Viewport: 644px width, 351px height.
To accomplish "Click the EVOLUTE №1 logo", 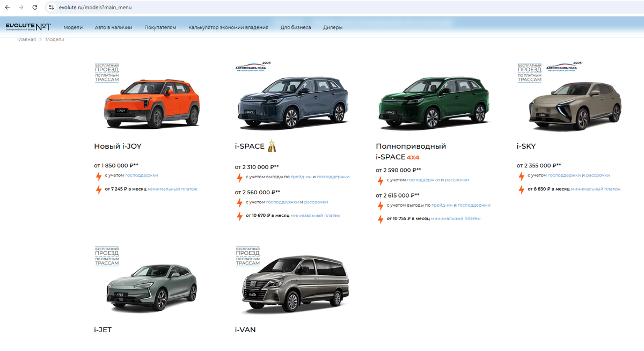I will click(28, 26).
